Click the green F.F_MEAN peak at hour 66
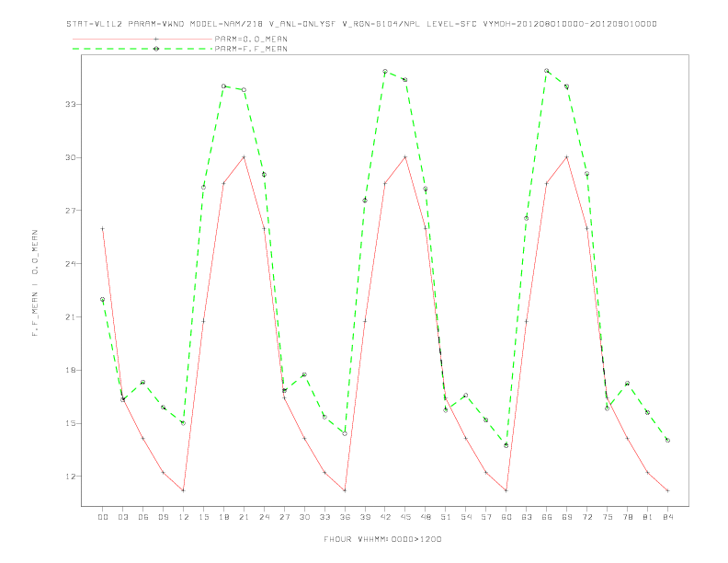728x563 pixels. (x=547, y=71)
